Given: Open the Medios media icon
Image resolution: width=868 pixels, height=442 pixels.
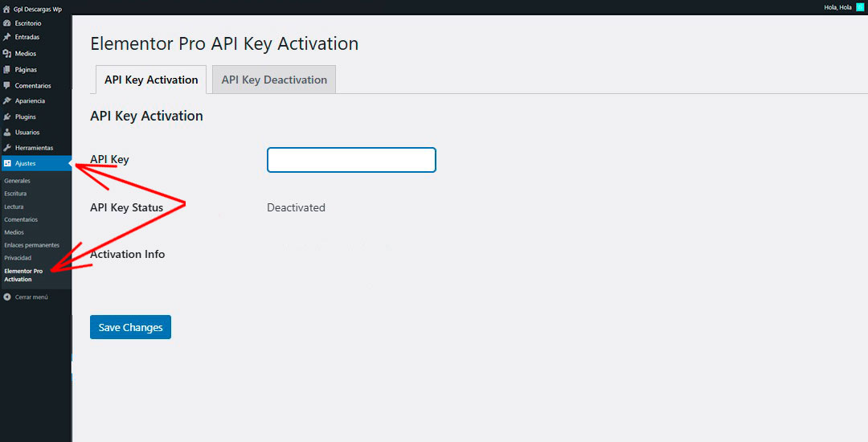Looking at the screenshot, I should click(x=6, y=54).
